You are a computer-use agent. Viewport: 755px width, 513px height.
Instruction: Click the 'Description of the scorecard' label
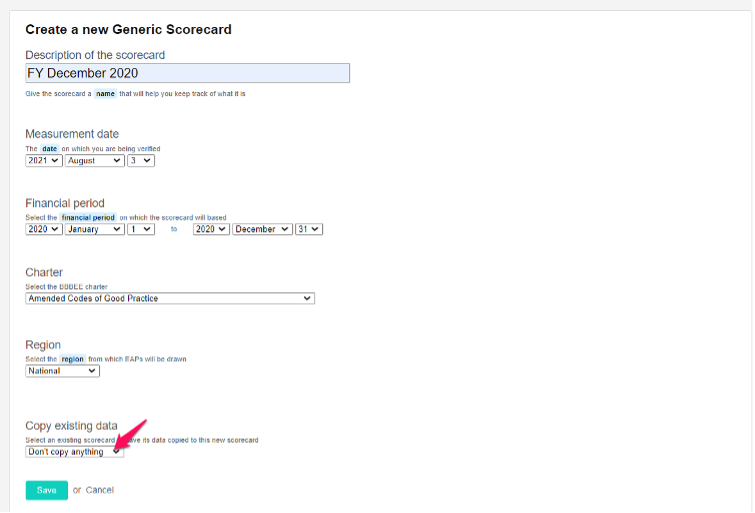click(95, 55)
